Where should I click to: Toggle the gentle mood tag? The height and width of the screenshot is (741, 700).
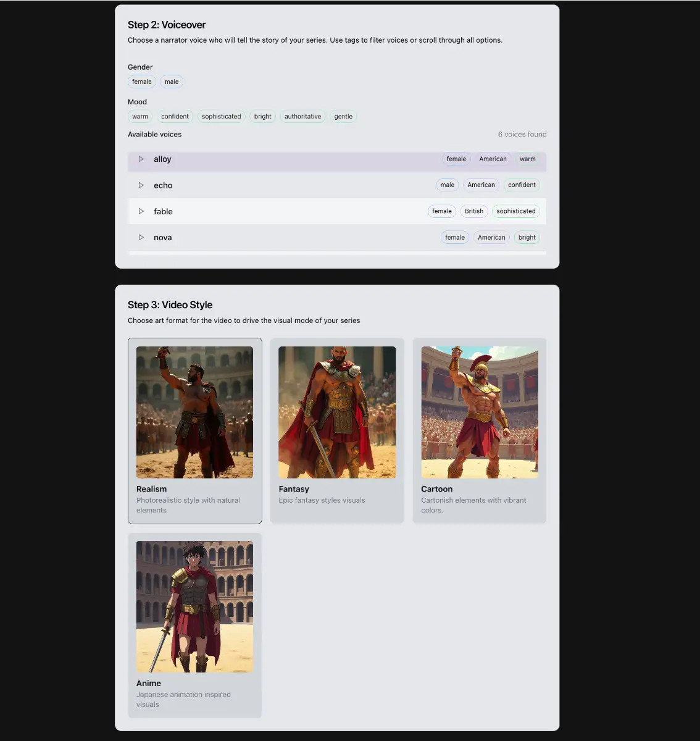click(x=343, y=117)
